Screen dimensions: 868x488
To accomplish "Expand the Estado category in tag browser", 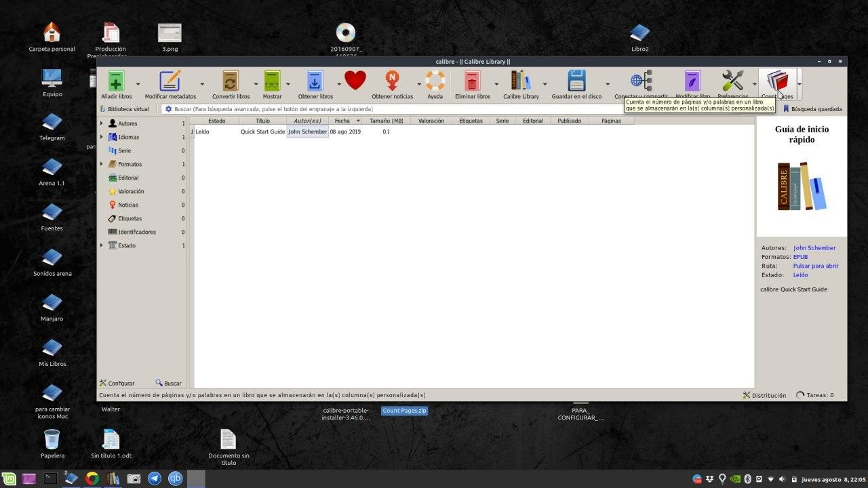I will (102, 245).
